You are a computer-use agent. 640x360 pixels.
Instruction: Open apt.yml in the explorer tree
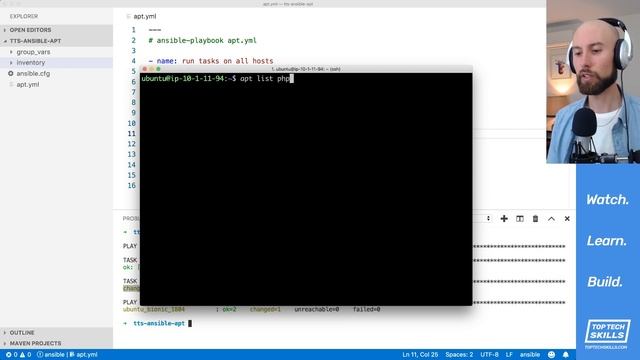point(56,84)
